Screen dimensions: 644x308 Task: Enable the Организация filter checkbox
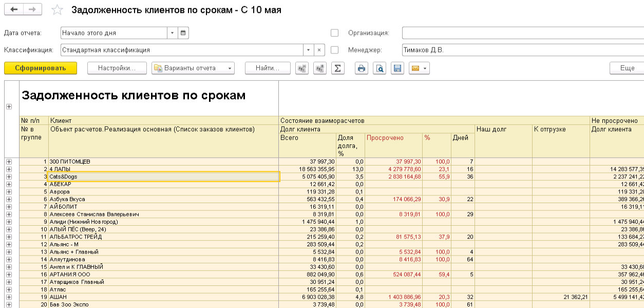tap(335, 33)
